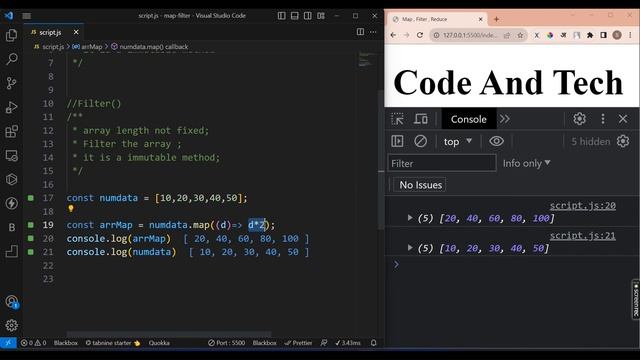Close the DevTools panel
This screenshot has height=360, width=640.
623,119
